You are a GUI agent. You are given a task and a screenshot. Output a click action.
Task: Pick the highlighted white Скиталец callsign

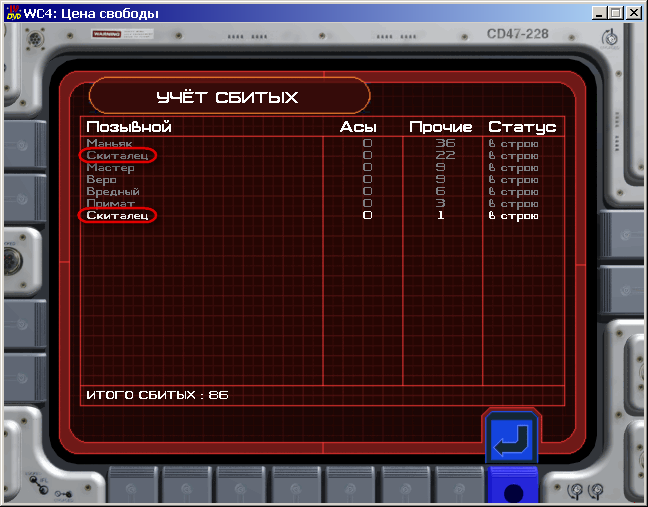(x=117, y=215)
